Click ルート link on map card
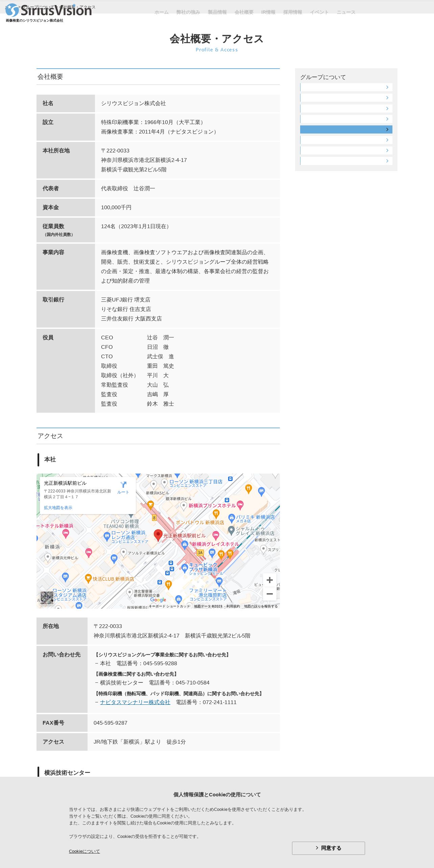434x868 pixels. 123,492
